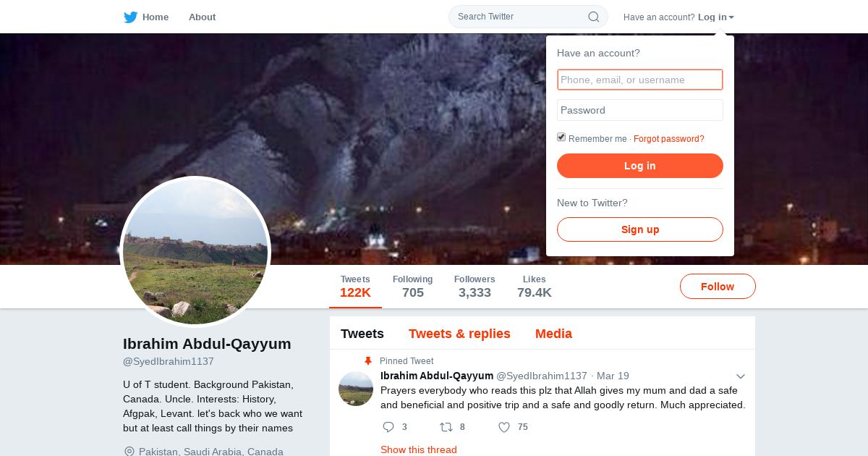Click the heart like icon on tweet
The width and height of the screenshot is (868, 456).
[504, 427]
